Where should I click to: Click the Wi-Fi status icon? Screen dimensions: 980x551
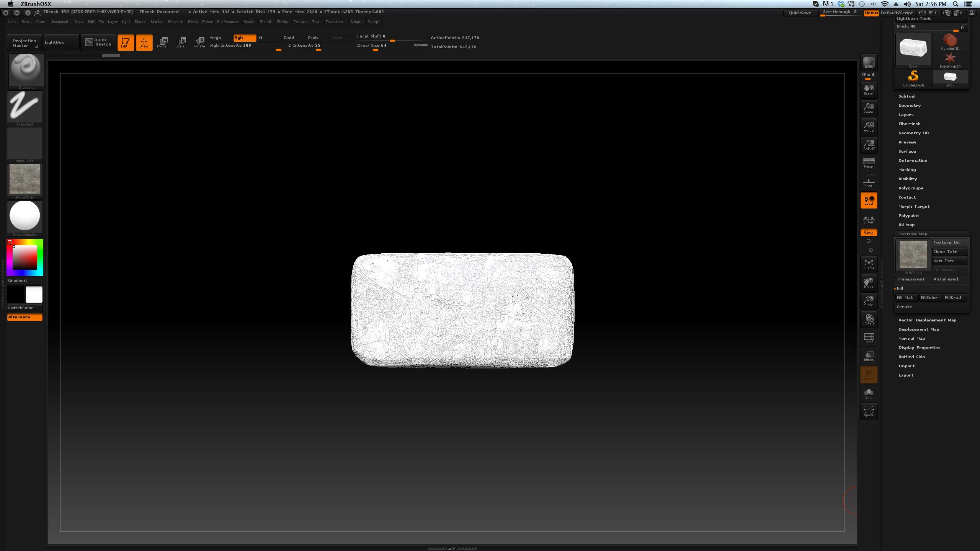point(884,4)
